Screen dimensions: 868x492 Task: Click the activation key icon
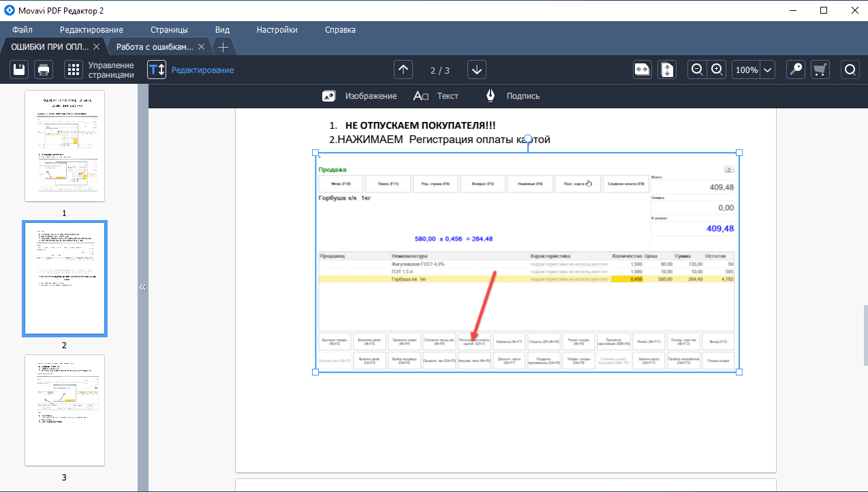[795, 70]
